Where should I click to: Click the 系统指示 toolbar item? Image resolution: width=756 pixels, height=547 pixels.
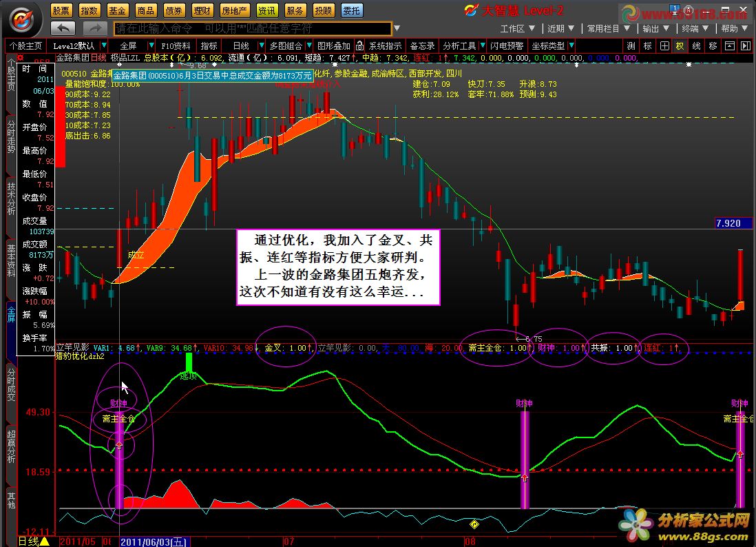[386, 46]
